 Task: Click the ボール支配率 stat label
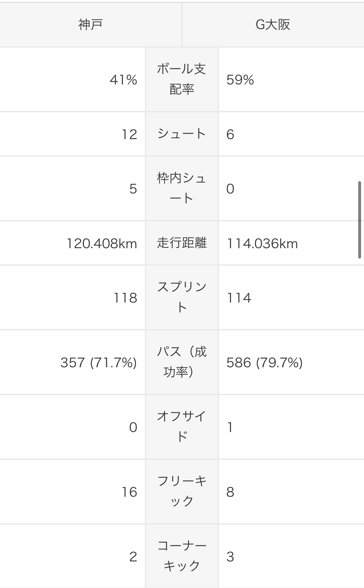tap(182, 79)
